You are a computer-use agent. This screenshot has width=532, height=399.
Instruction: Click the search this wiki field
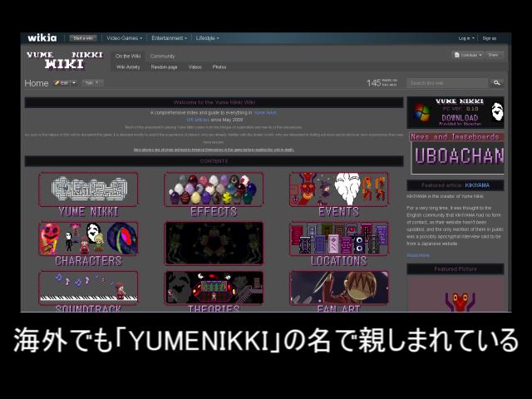[447, 83]
